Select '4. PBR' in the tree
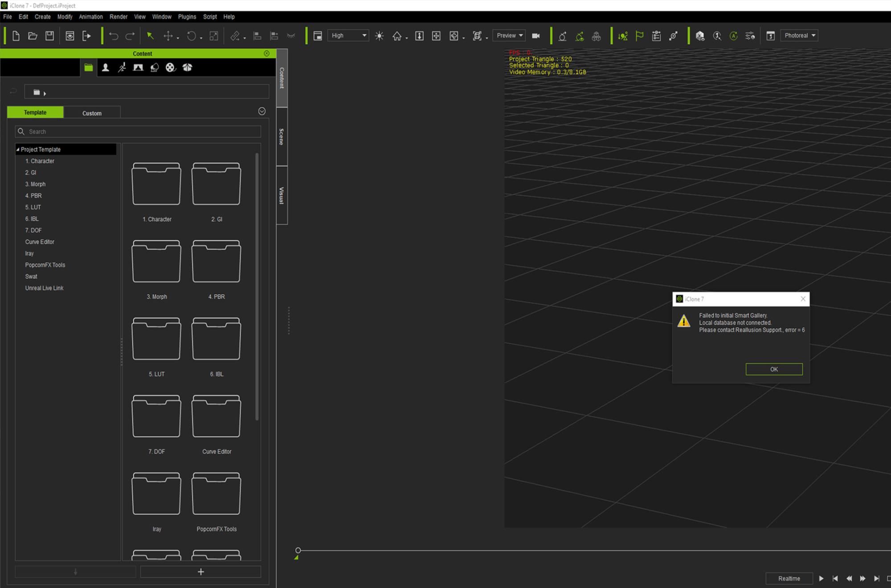 (33, 196)
